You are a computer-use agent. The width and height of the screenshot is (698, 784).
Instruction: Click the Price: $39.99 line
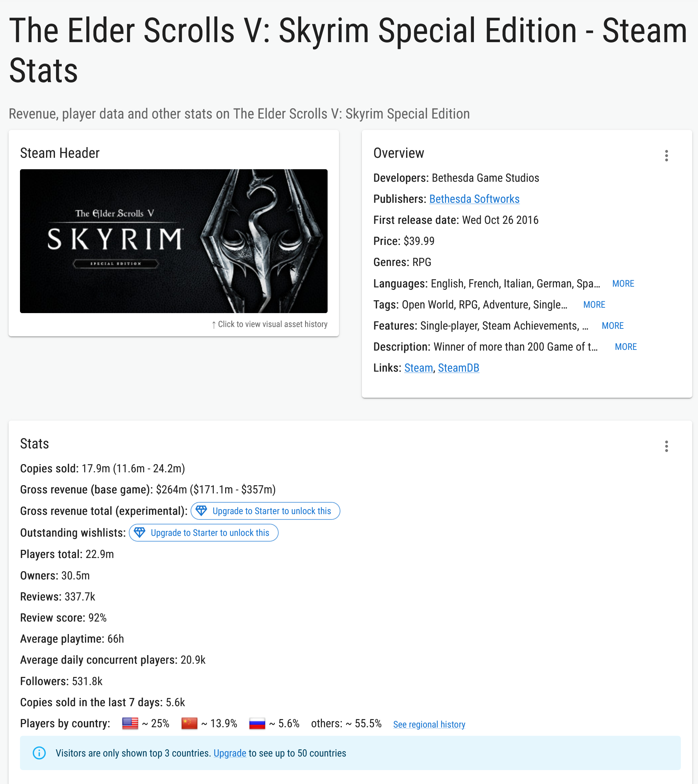[404, 241]
